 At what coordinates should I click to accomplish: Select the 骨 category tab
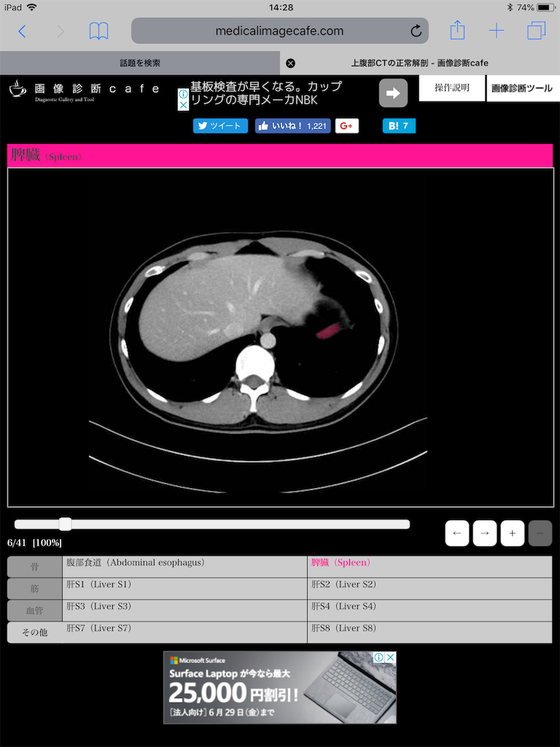[35, 567]
